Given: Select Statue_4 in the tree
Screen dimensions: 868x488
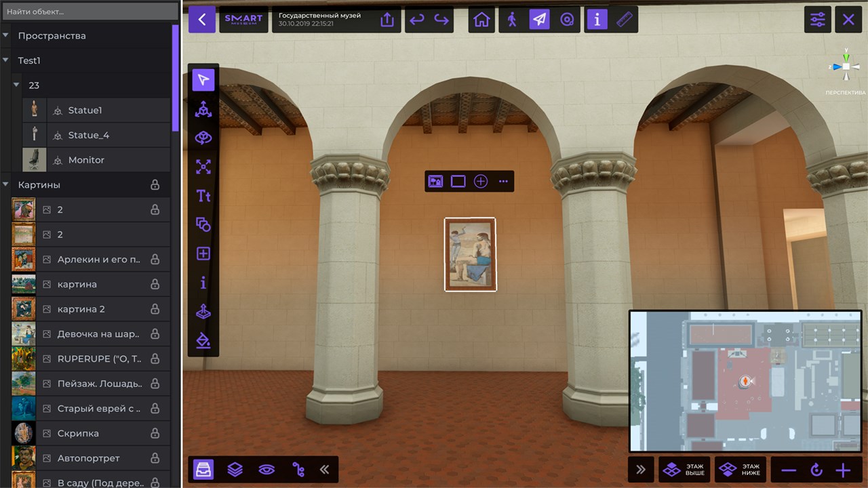Looking at the screenshot, I should coord(96,135).
